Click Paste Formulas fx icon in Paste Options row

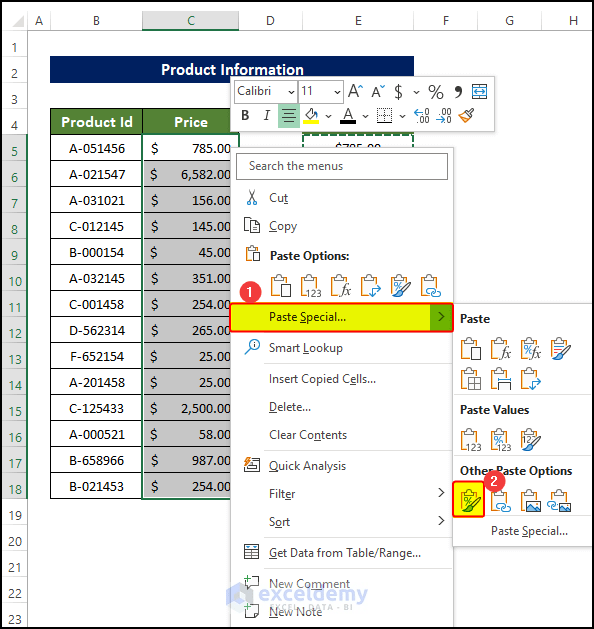click(341, 286)
